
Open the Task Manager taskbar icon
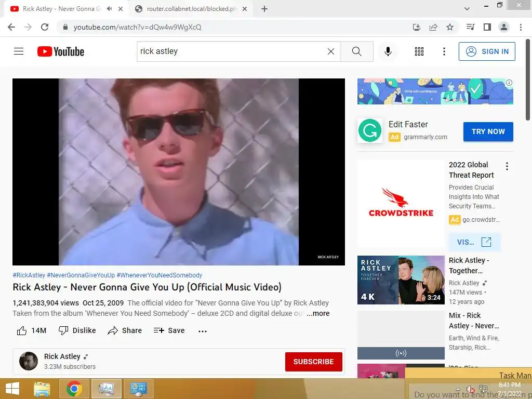[x=107, y=389]
